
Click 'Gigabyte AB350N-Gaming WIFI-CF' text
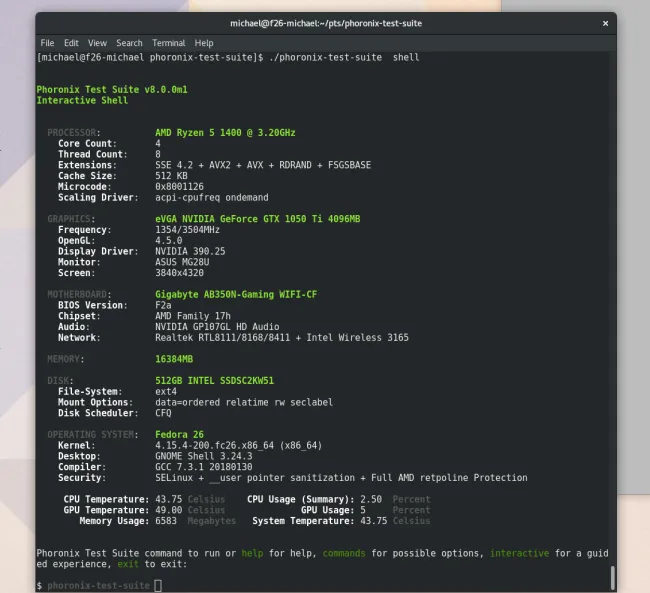coord(236,294)
